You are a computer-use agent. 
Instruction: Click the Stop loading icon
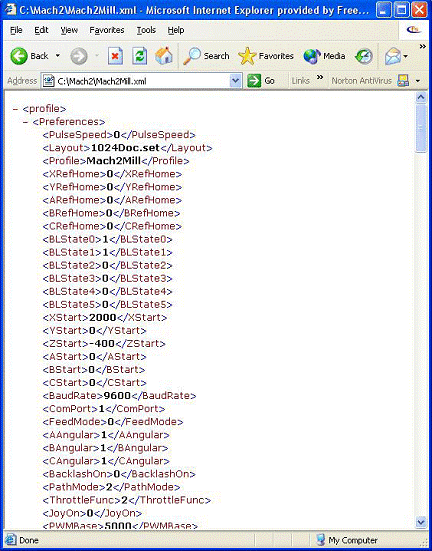[x=115, y=56]
